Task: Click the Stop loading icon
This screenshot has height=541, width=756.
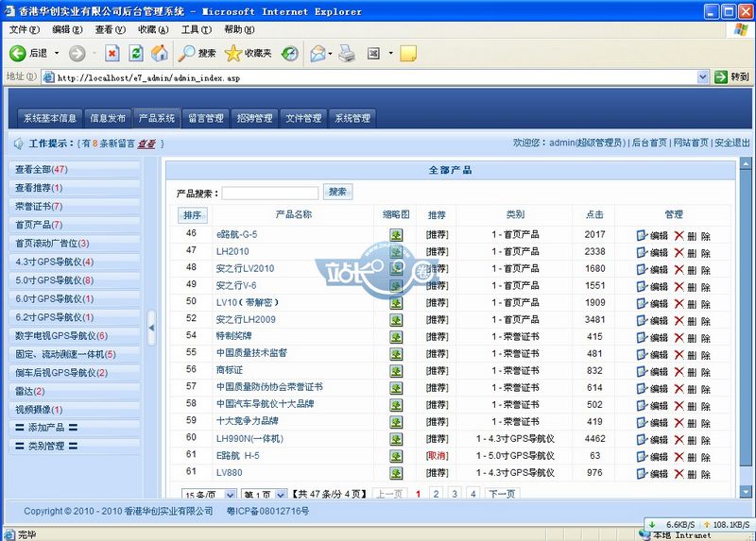Action: (112, 53)
